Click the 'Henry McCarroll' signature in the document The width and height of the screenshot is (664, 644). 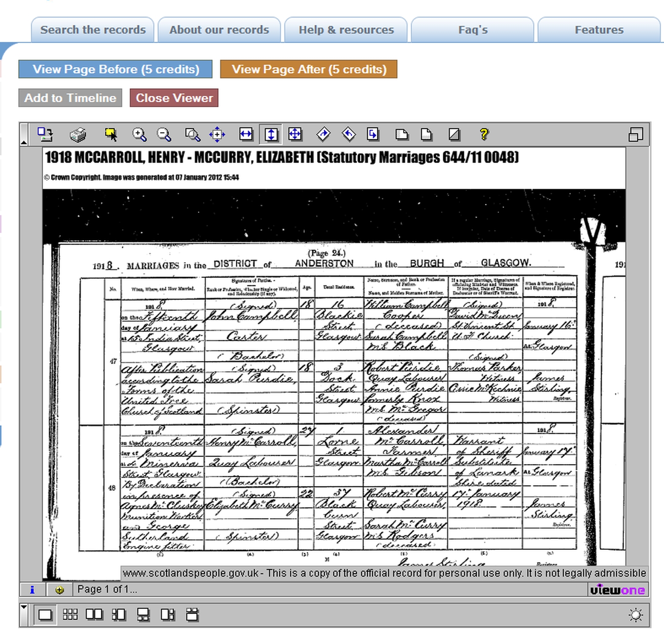pyautogui.click(x=252, y=441)
